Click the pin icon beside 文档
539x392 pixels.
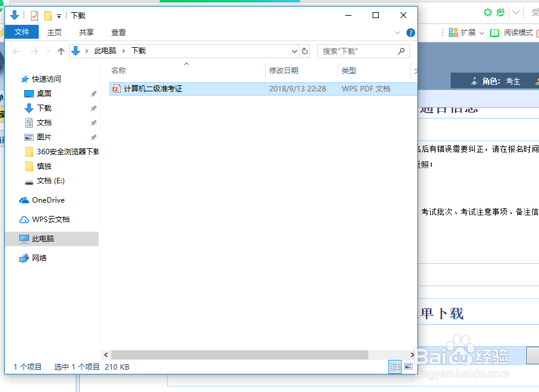point(93,123)
